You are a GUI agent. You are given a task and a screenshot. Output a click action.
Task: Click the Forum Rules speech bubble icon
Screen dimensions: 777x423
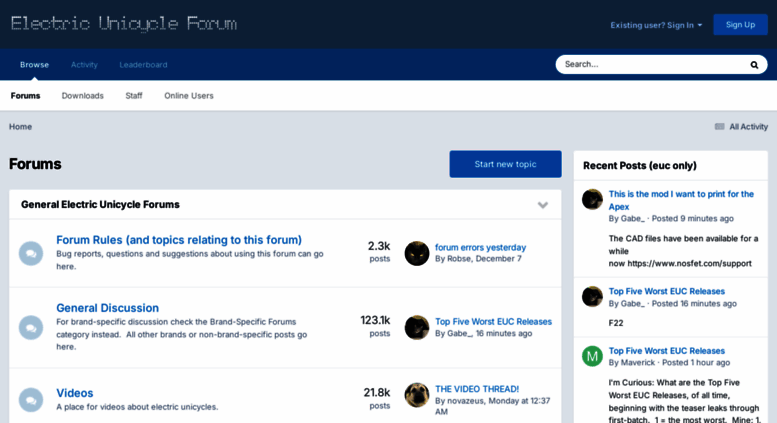tap(31, 253)
